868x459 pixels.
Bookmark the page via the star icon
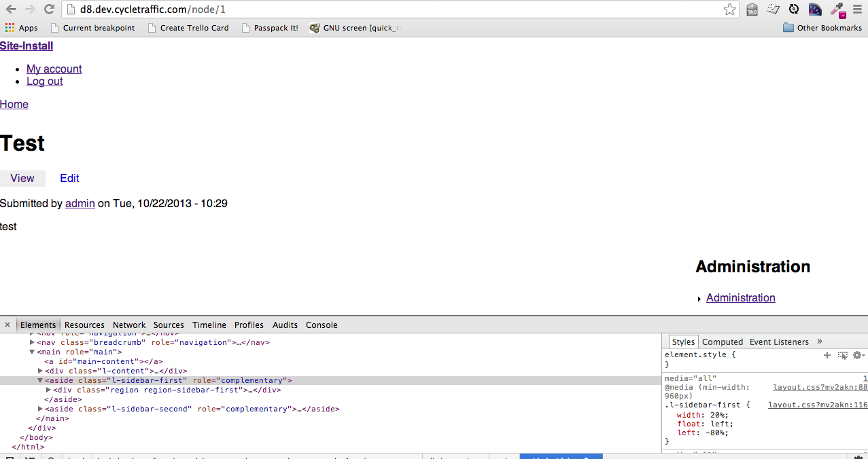(x=729, y=10)
